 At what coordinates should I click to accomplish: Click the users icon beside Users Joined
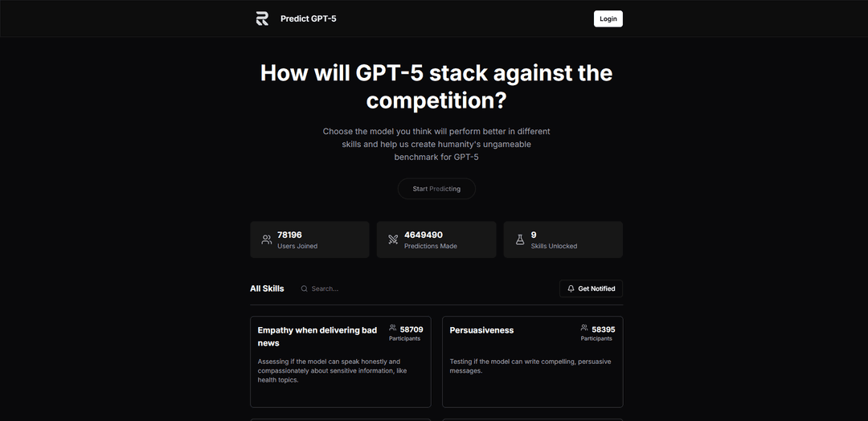pyautogui.click(x=266, y=239)
